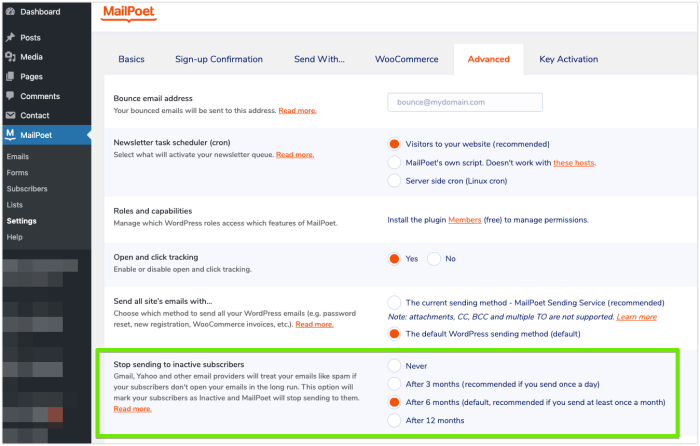Click the 'Stop sending to inactive subscribers' heading
Image resolution: width=700 pixels, height=446 pixels.
tap(179, 364)
